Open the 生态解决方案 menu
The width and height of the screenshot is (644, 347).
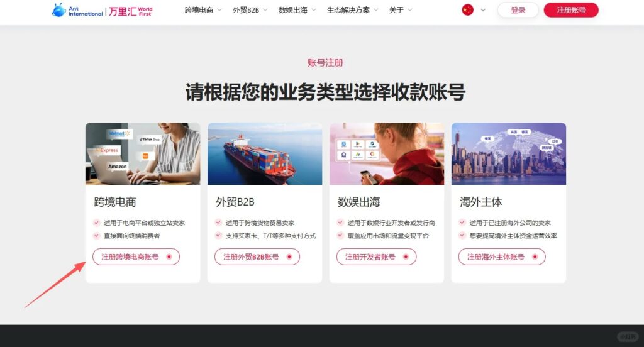[x=352, y=10]
